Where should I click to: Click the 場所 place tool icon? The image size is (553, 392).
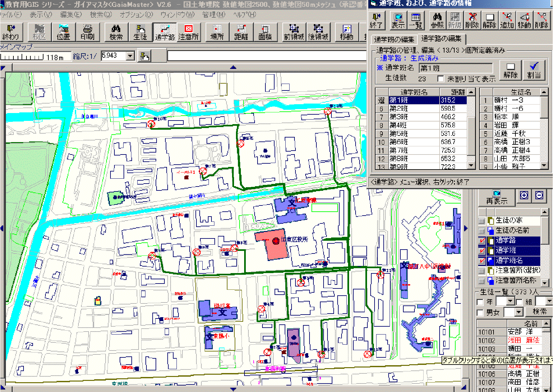click(x=217, y=32)
